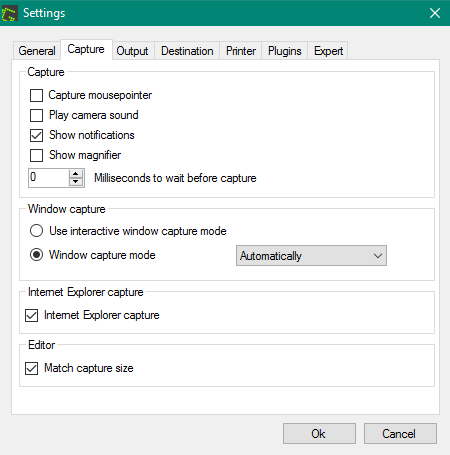Click the Greenshot icon in title bar
This screenshot has width=450, height=455.
9,13
